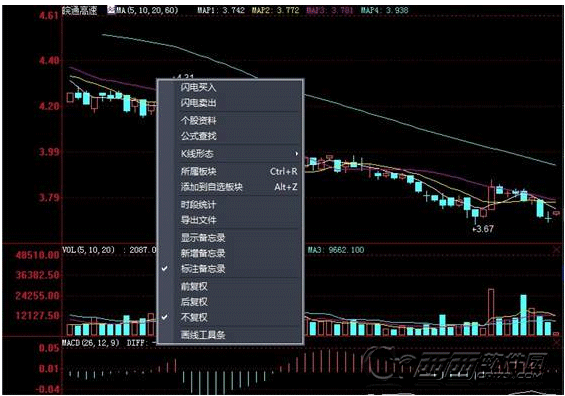Click the MA(5,10,20,60) indicator label
565x396 pixels.
(147, 10)
